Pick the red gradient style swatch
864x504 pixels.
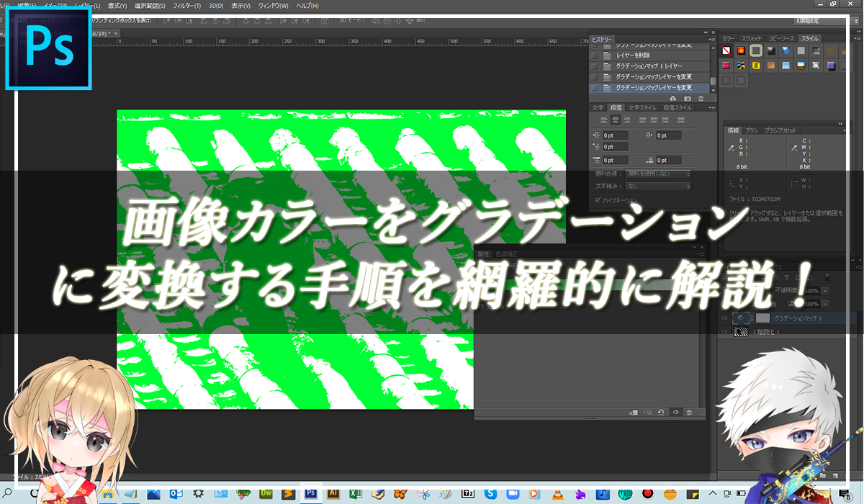pos(741,50)
